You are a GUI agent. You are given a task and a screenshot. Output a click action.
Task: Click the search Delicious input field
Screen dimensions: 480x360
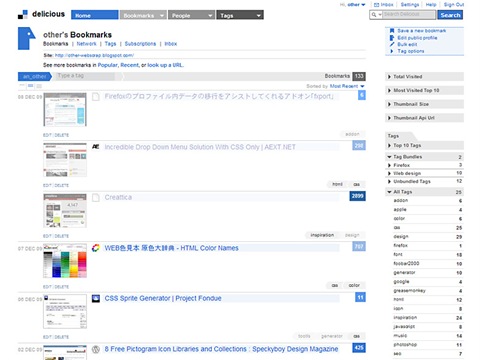pyautogui.click(x=409, y=15)
